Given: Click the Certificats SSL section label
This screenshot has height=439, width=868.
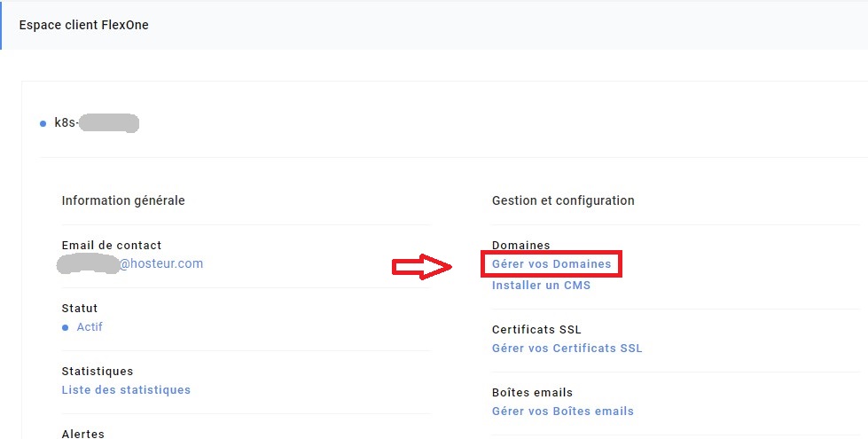Looking at the screenshot, I should (536, 330).
